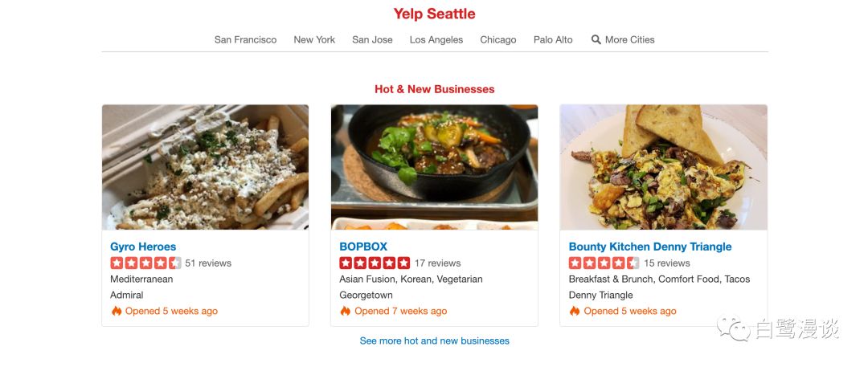Open the Bounty Kitchen scramble photo
The width and height of the screenshot is (868, 367).
664,167
